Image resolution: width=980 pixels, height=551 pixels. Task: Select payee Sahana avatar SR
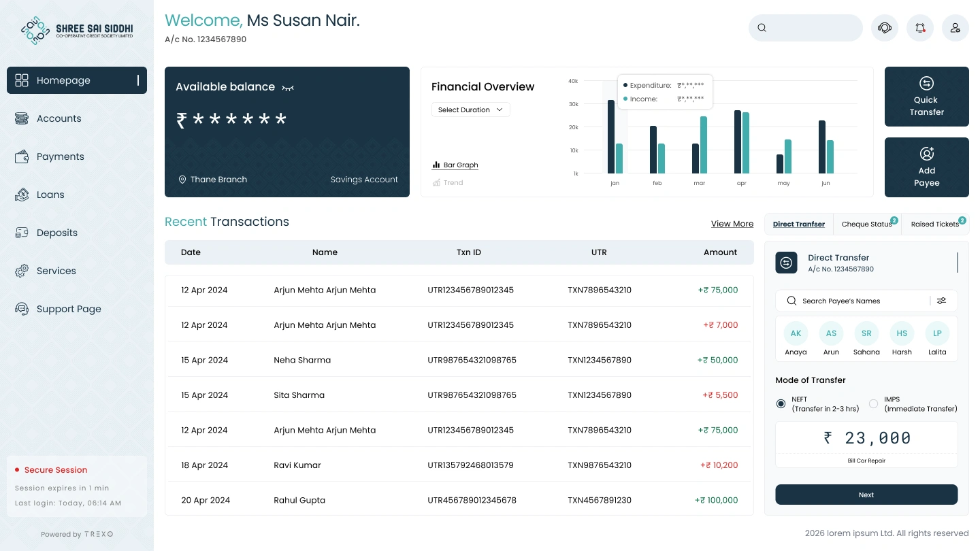[866, 333]
